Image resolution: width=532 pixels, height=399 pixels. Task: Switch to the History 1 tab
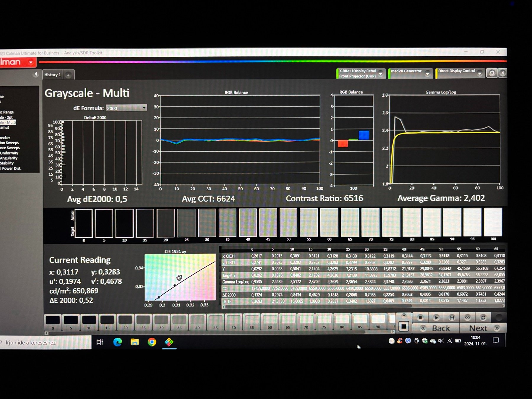coord(53,75)
